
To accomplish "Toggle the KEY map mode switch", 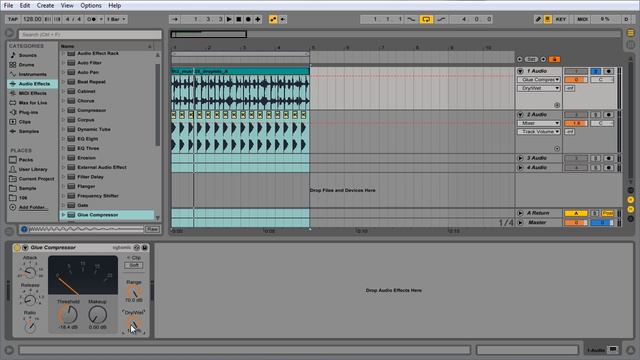I will 561,19.
